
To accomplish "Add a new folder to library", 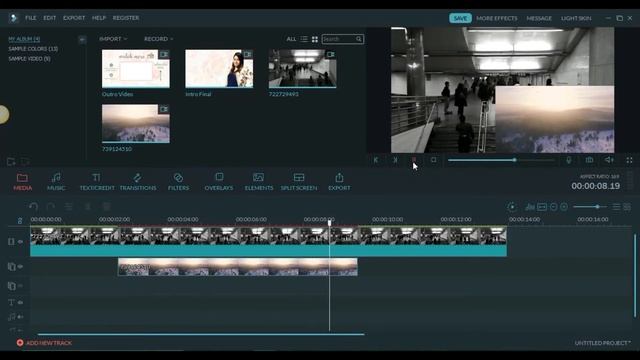I will tap(11, 162).
